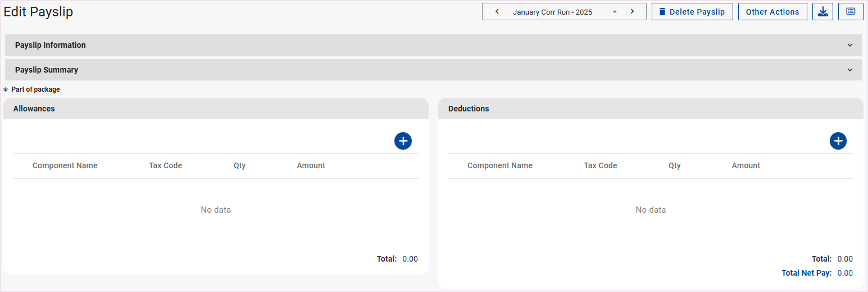This screenshot has width=868, height=292.
Task: Click Tax Code header in Deductions table
Action: point(600,165)
